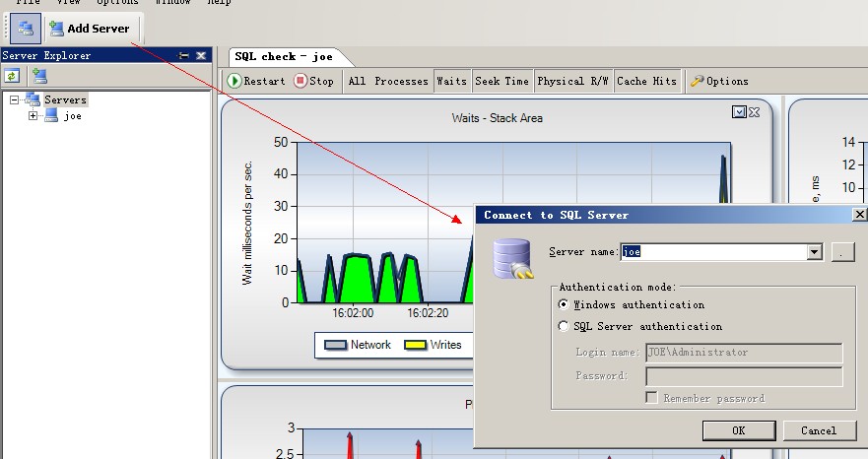Pin the Server Explorer panel
The height and width of the screenshot is (459, 868).
pos(184,55)
